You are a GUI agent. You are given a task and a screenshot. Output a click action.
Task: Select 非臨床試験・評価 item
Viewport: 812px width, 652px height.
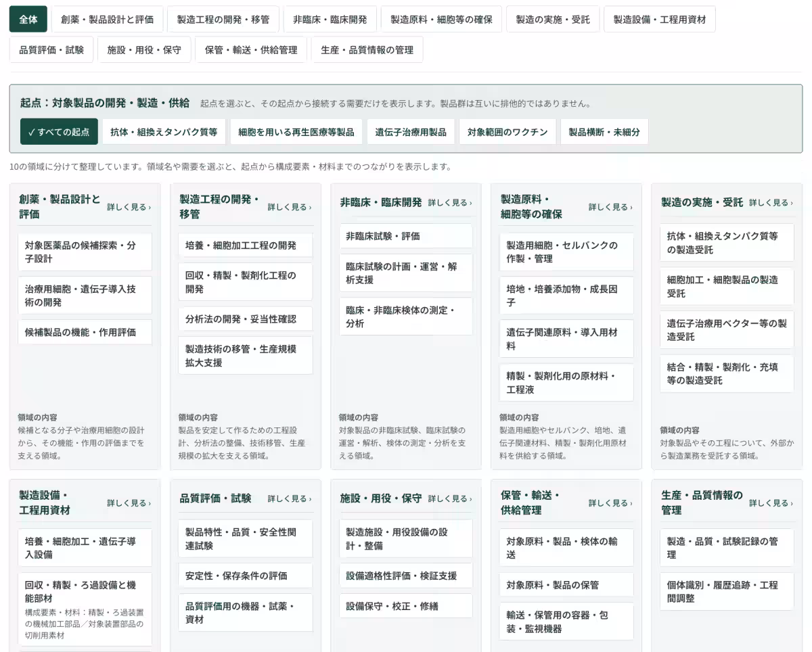[x=406, y=236]
